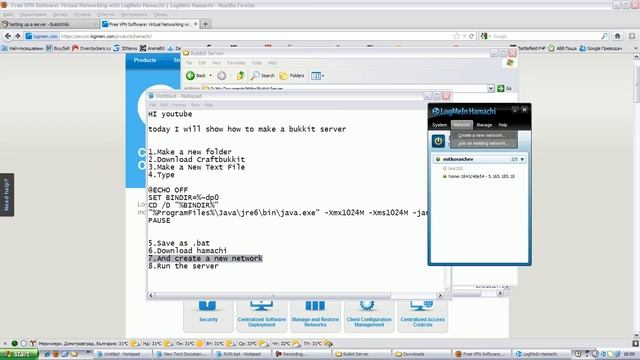Image resolution: width=640 pixels, height=360 pixels.
Task: Open the 3DNews bookmark
Action: coord(125,48)
